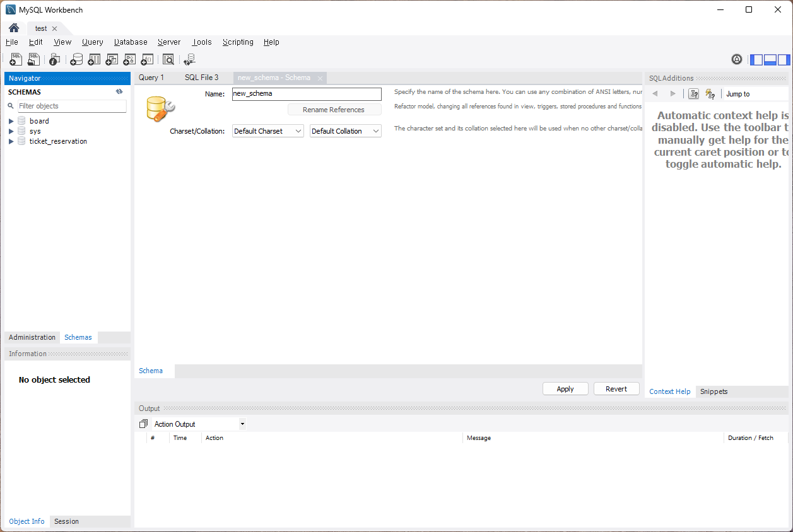This screenshot has height=532, width=793.
Task: Toggle the right SQL Additions sidebar
Action: point(784,60)
